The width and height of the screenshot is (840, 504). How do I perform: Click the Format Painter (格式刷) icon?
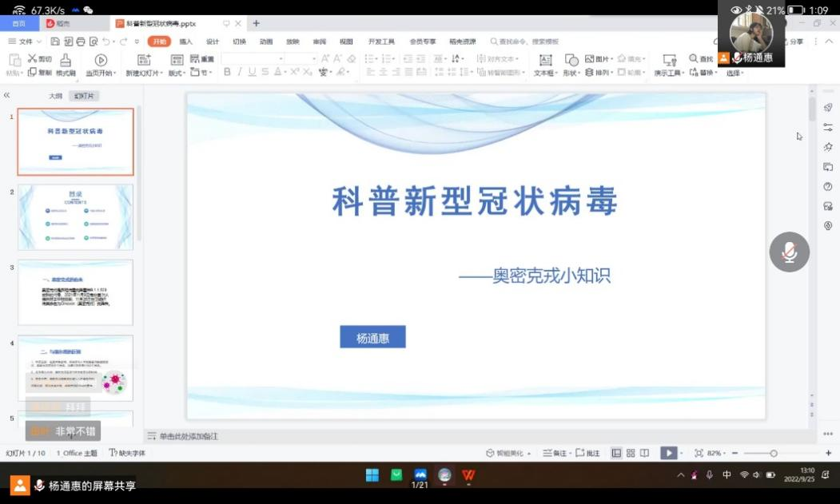click(x=65, y=60)
